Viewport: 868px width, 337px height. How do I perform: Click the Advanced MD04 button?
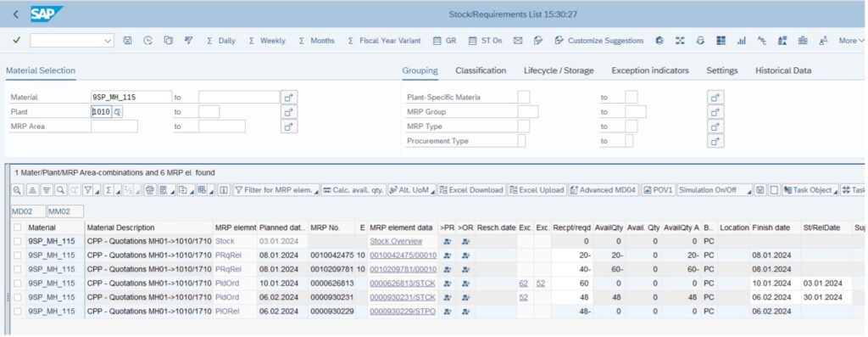(604, 190)
